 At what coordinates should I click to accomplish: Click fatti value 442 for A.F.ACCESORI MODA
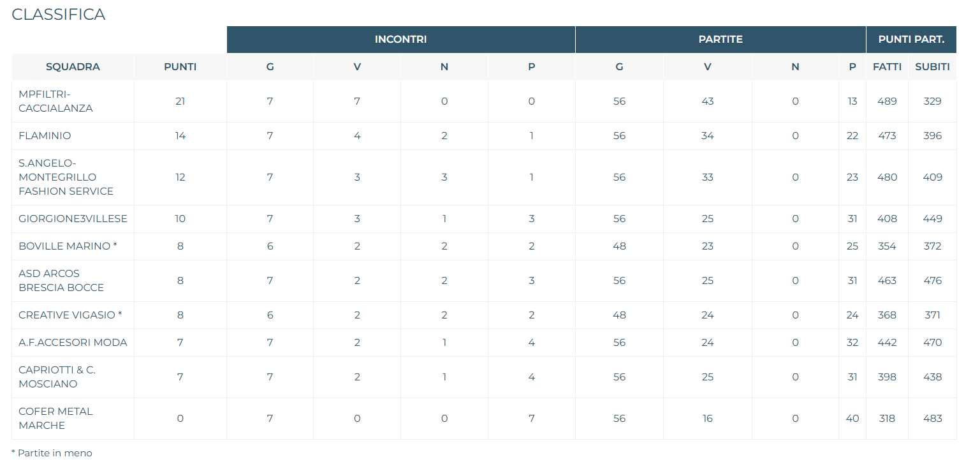coord(887,343)
